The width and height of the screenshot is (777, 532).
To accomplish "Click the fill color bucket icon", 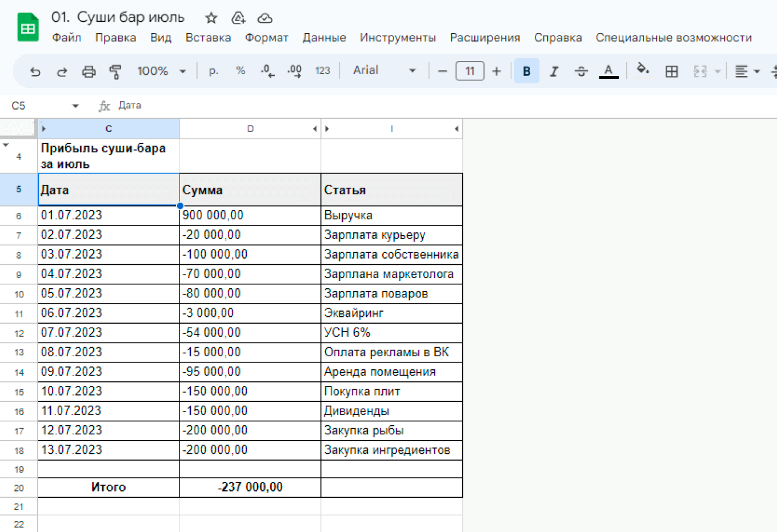I will pos(643,70).
